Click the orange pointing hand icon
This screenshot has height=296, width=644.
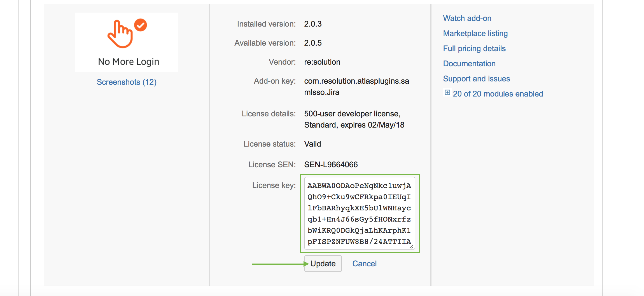120,34
